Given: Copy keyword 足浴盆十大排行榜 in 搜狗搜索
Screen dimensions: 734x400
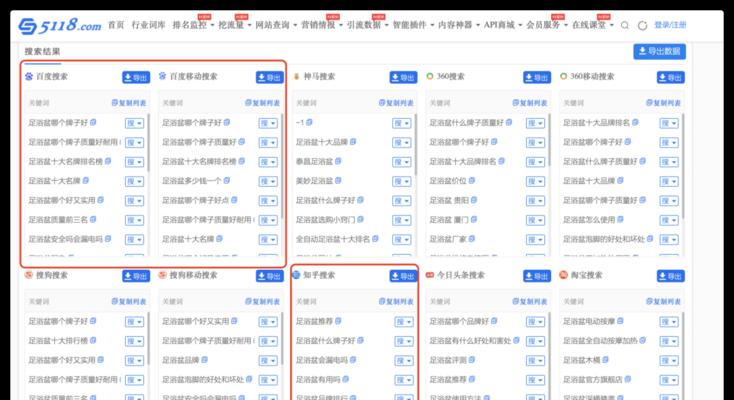Looking at the screenshot, I should (x=93, y=341).
